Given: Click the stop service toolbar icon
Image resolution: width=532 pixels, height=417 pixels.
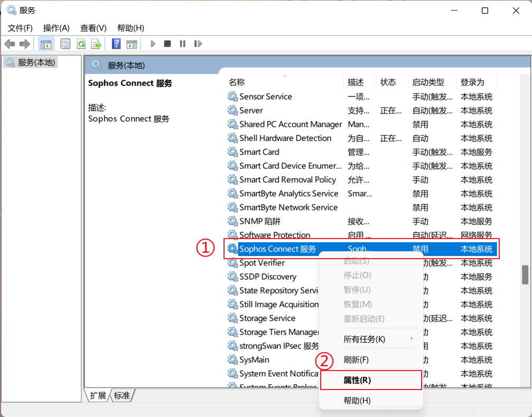Looking at the screenshot, I should [167, 43].
